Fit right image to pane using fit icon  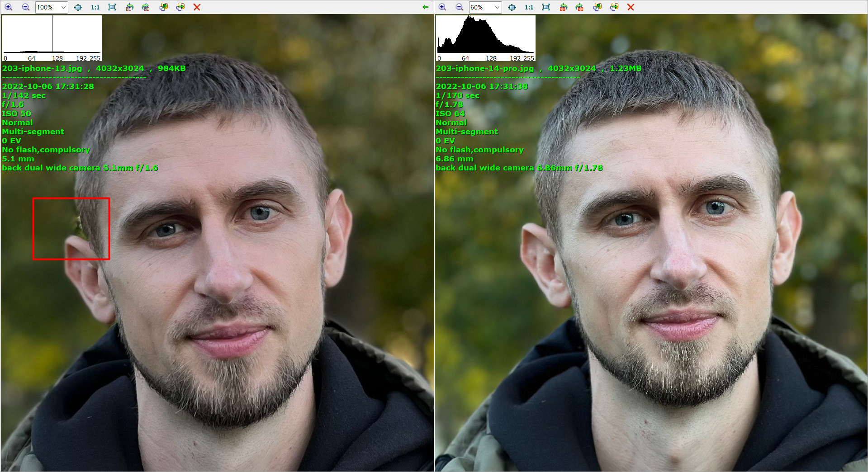(x=512, y=7)
